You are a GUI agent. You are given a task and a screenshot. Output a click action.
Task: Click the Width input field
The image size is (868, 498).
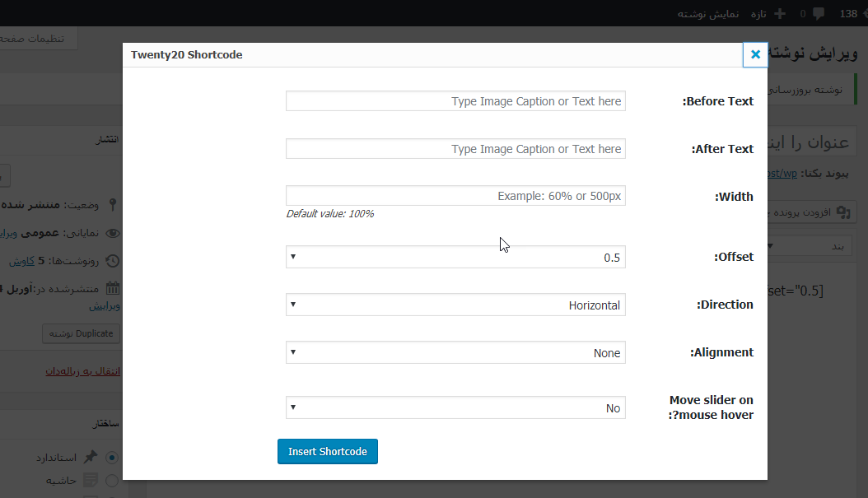click(x=455, y=196)
